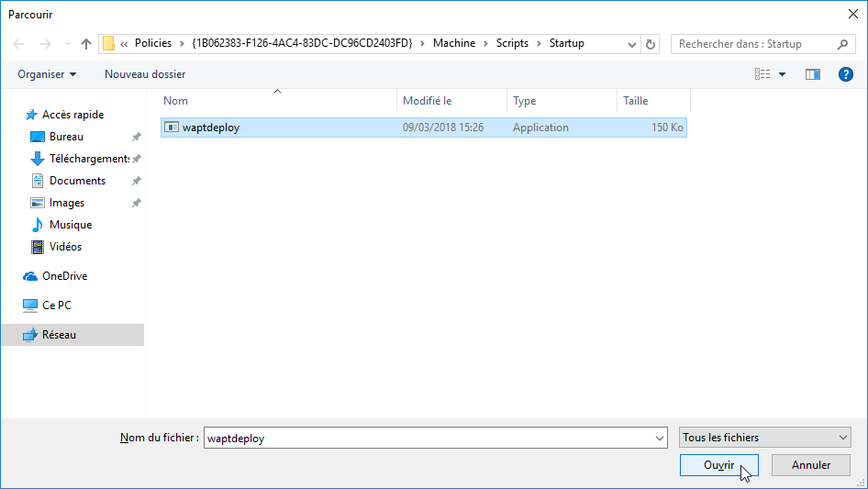Select the waptdeploy application file

point(211,128)
